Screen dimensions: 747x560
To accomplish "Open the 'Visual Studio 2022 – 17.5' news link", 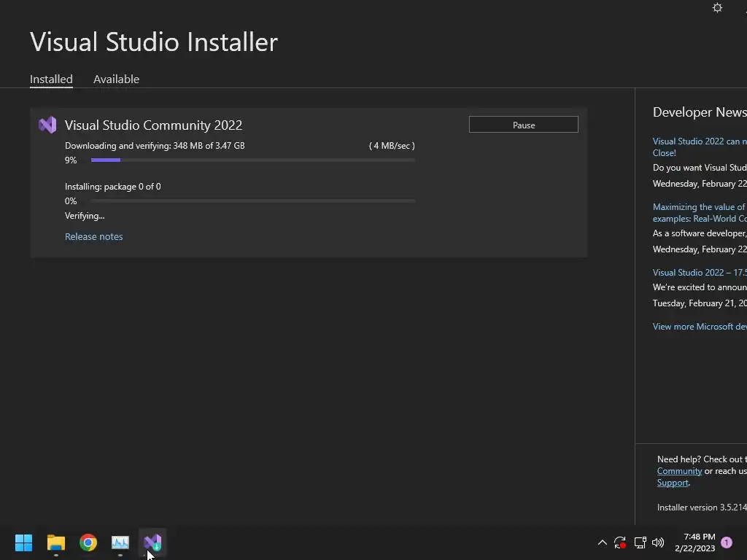I will coord(700,273).
